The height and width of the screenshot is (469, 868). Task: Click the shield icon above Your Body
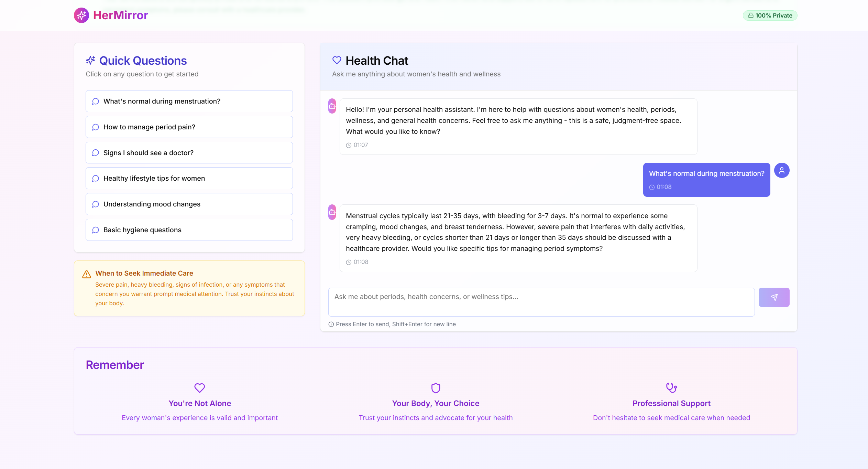point(436,388)
